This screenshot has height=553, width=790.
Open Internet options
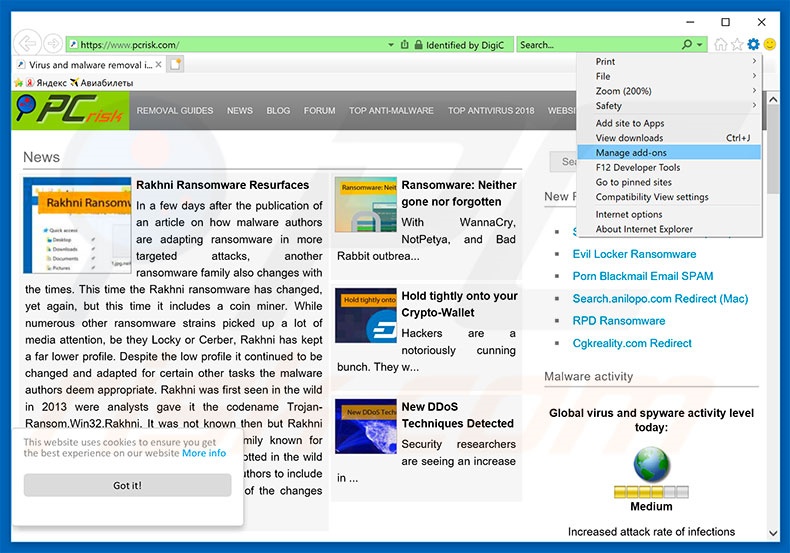pos(670,215)
